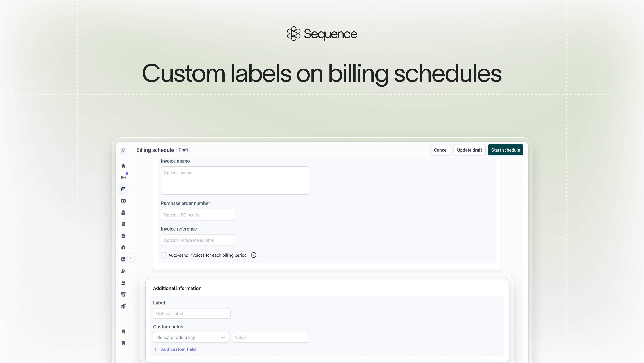Open the terminal console icon in sidebar

(123, 259)
